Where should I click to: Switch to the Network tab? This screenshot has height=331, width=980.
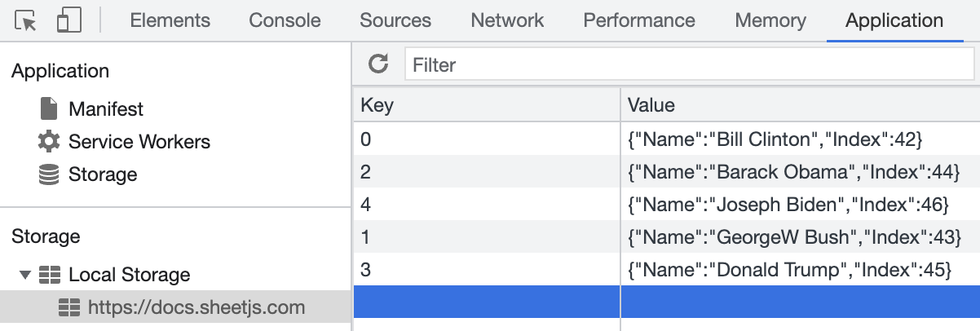(507, 21)
